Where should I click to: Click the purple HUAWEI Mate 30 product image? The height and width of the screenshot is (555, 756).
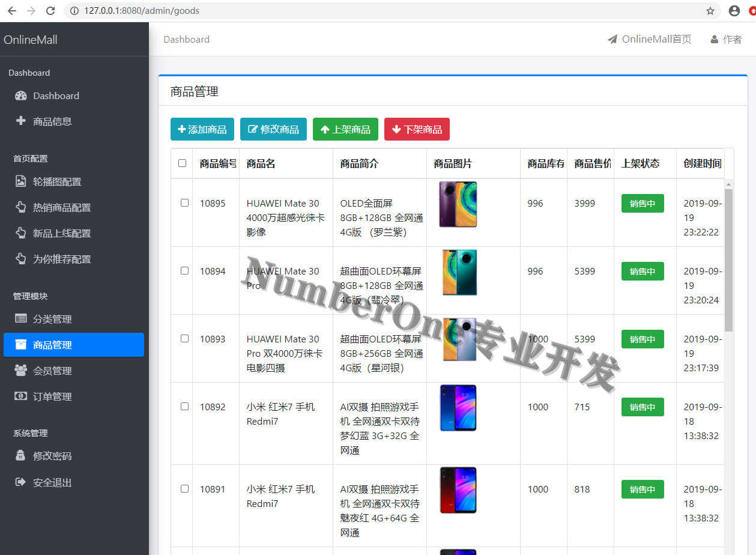(x=458, y=204)
